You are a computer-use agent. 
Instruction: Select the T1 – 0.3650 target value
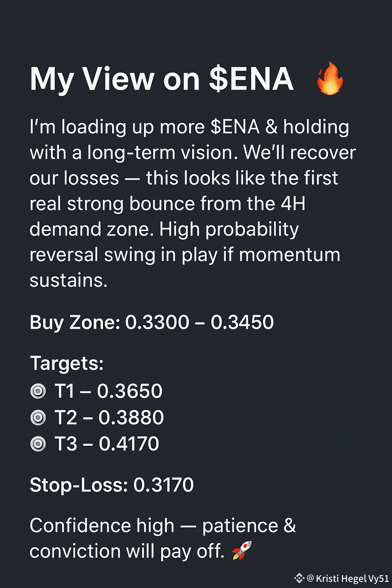coord(109,391)
